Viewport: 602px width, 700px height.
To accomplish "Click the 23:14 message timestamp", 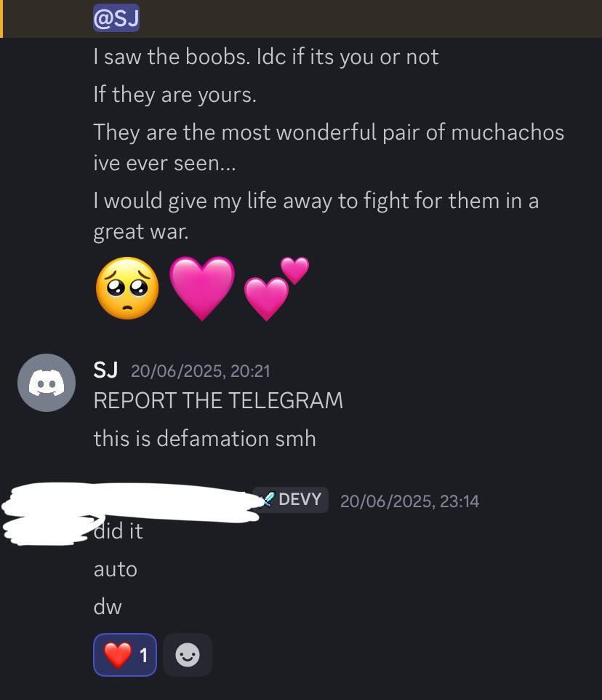I will (x=409, y=501).
